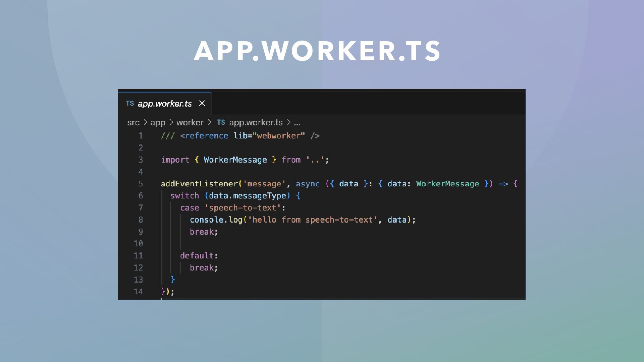The height and width of the screenshot is (362, 644).
Task: Click the TS icon in the breadcrumb
Action: [221, 122]
